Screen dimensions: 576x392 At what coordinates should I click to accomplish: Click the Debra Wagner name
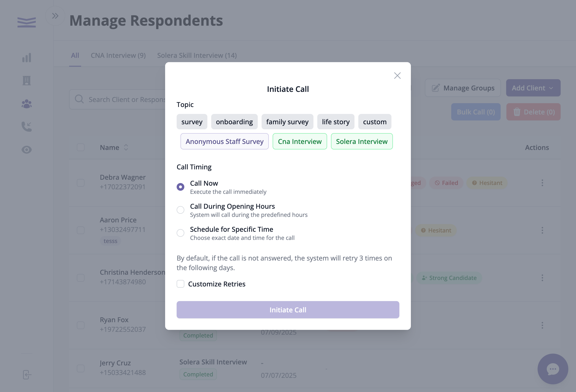pyautogui.click(x=122, y=177)
